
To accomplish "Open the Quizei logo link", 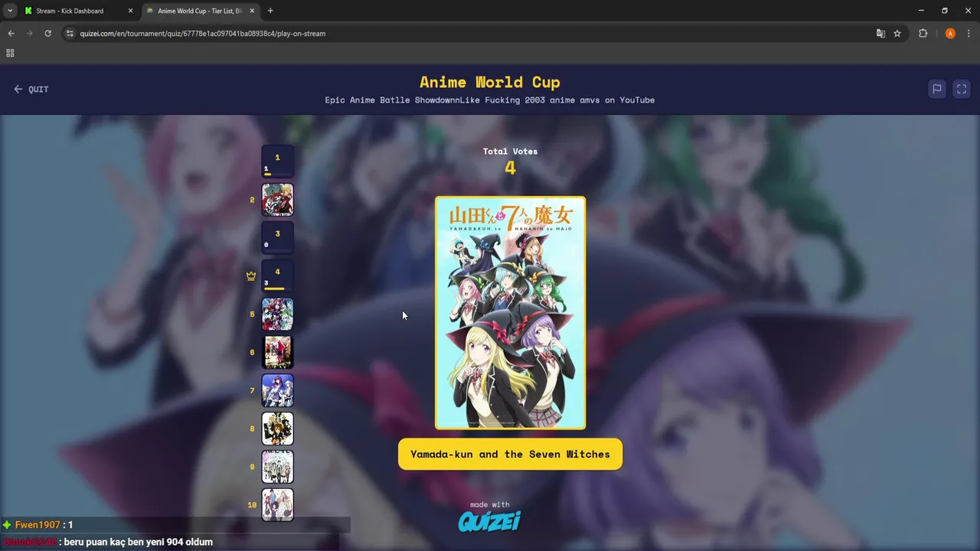I will coord(489,521).
